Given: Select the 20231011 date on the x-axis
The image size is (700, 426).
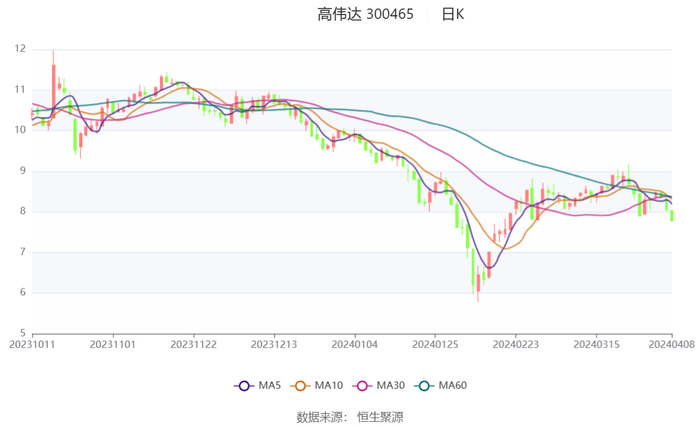Looking at the screenshot, I should click(x=32, y=344).
